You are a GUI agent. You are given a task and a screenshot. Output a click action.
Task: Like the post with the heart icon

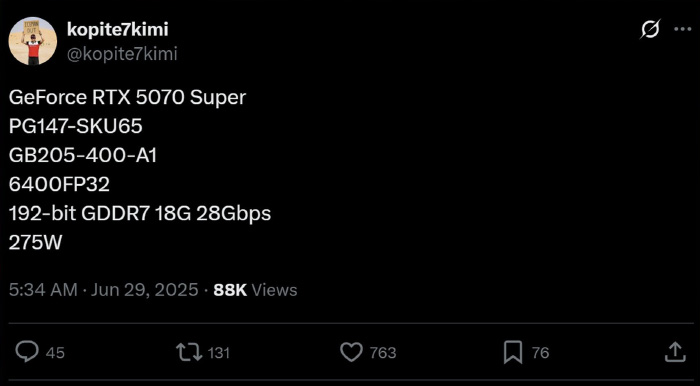pyautogui.click(x=351, y=353)
